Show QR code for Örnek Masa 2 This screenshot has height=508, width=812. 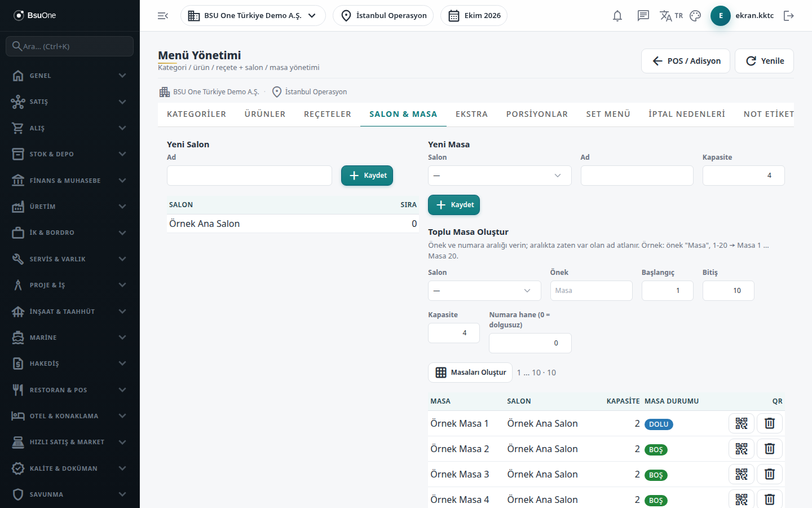pyautogui.click(x=742, y=449)
